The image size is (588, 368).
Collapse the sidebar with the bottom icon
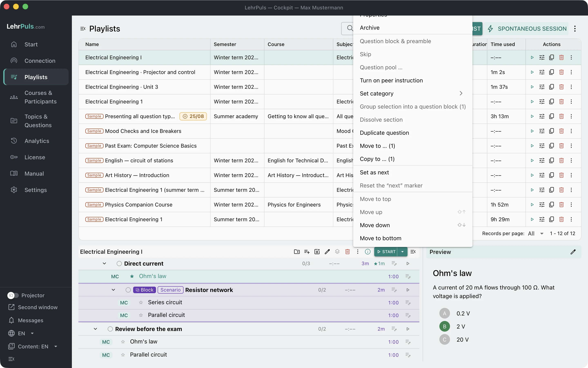tap(11, 359)
